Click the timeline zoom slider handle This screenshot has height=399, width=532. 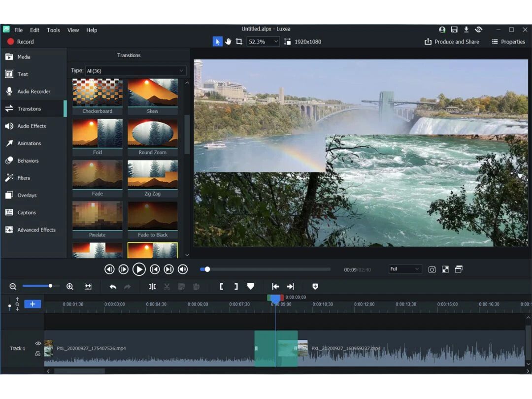(50, 286)
